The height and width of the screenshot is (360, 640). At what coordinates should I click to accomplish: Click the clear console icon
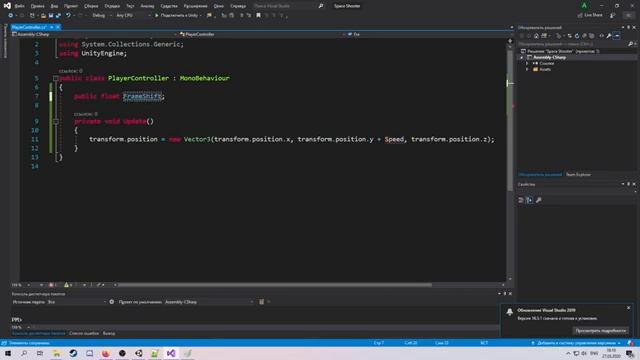[x=261, y=302]
